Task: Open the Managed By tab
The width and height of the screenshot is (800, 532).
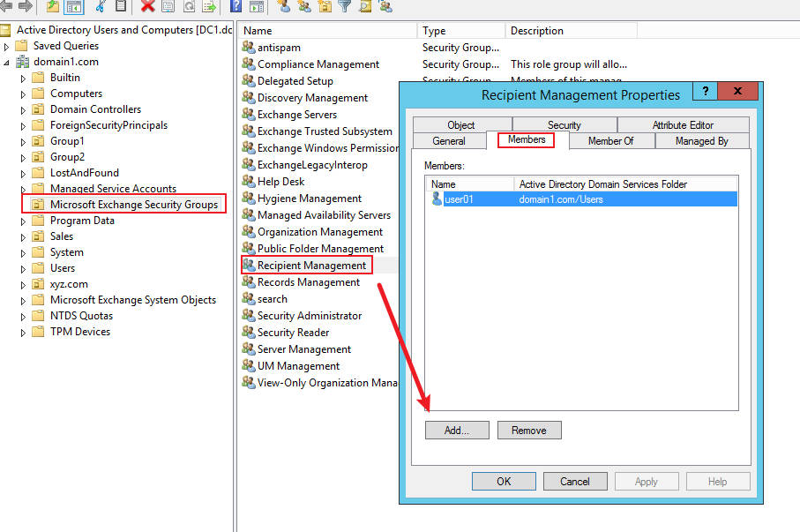Action: [x=702, y=141]
